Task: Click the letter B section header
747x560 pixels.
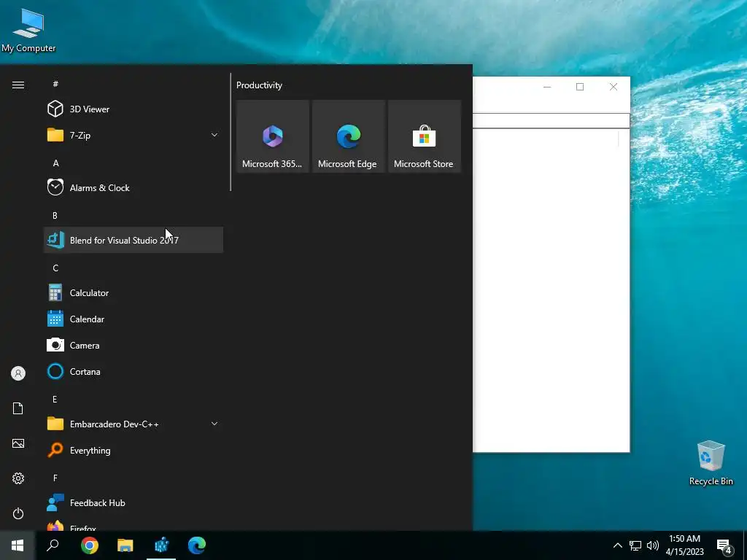Action: pyautogui.click(x=55, y=215)
